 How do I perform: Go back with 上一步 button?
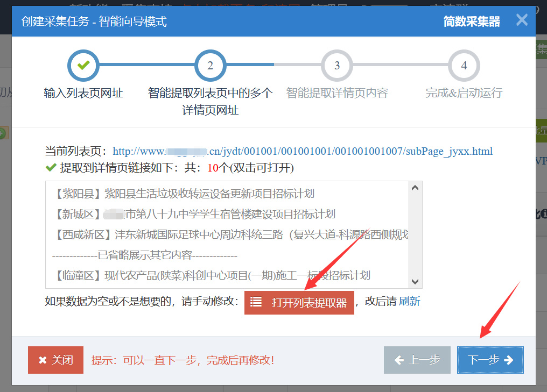click(417, 360)
